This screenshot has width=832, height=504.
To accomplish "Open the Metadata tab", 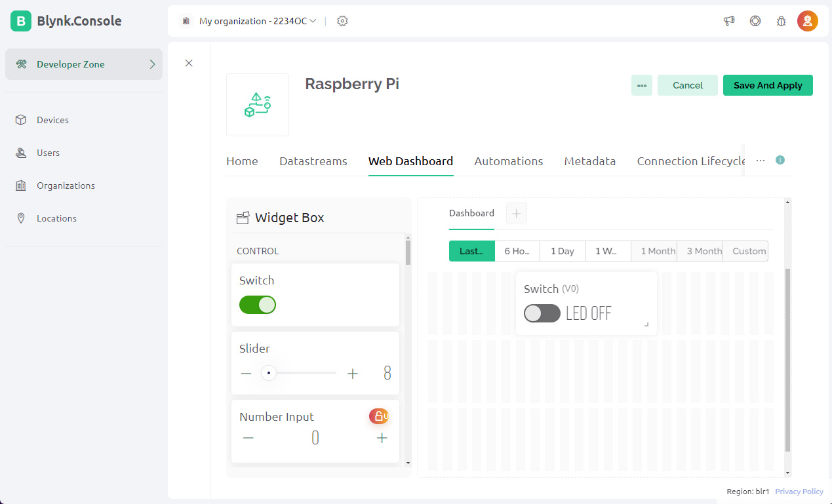I will [x=590, y=161].
